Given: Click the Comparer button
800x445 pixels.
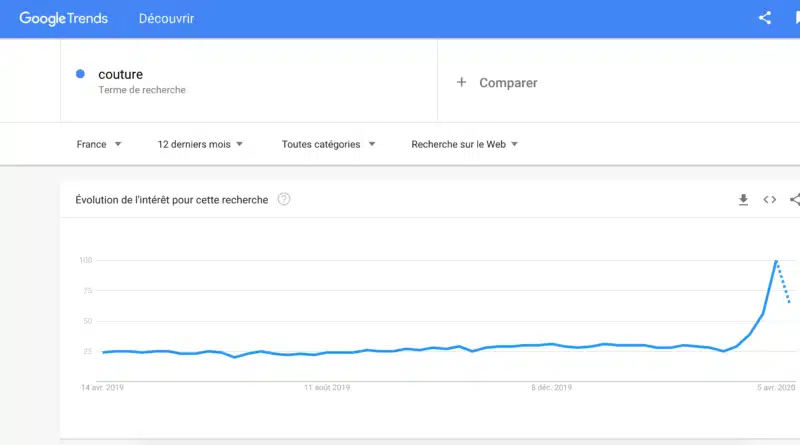Looking at the screenshot, I should click(x=496, y=83).
